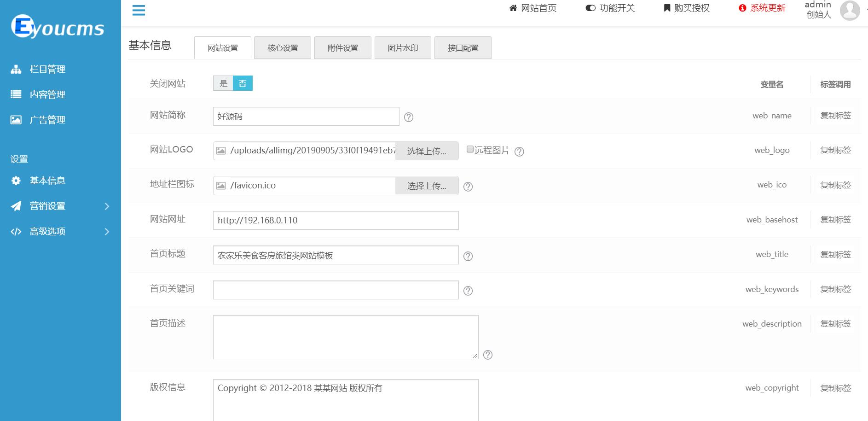The height and width of the screenshot is (421, 868).
Task: Set 关闭网站 toggle to 否
Action: [x=243, y=83]
